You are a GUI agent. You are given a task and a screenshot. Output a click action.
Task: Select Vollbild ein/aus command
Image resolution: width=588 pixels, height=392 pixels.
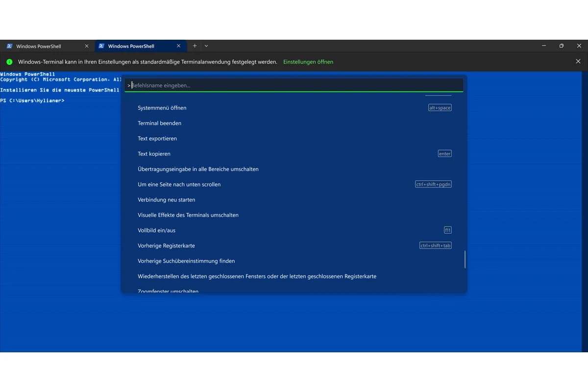coord(294,230)
